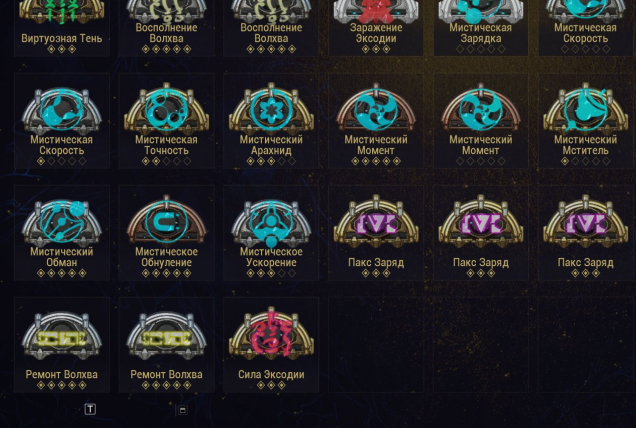Pick the Мистический Арахнид flower icon

coord(271,109)
